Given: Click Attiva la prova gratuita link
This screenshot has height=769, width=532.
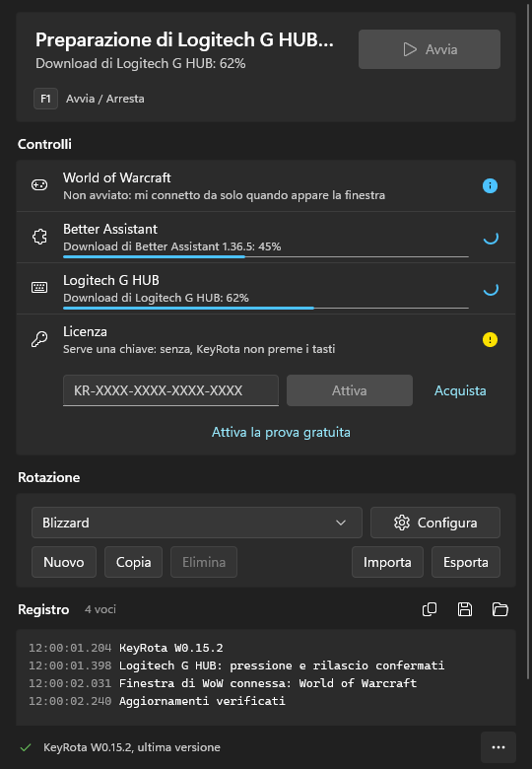Looking at the screenshot, I should 281,432.
